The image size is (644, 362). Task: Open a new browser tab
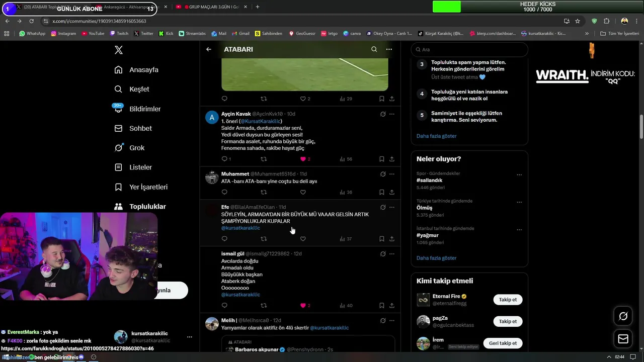(257, 7)
